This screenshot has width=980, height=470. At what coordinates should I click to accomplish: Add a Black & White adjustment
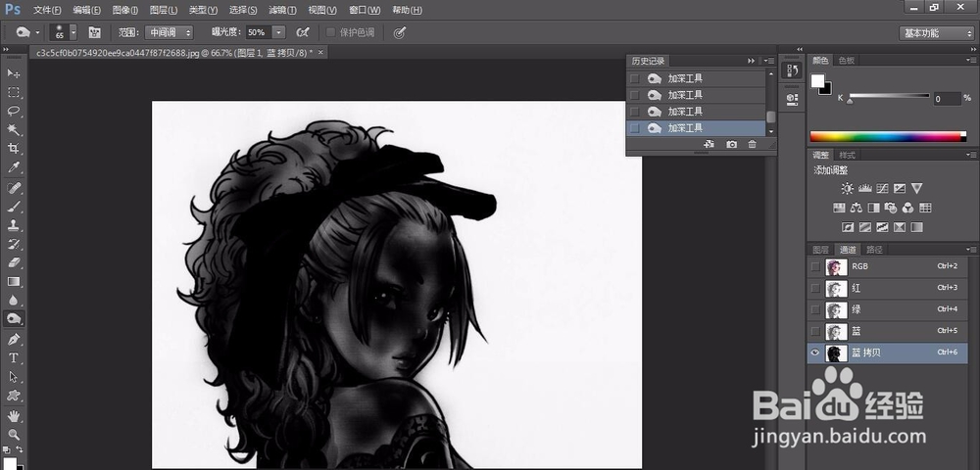(x=874, y=208)
